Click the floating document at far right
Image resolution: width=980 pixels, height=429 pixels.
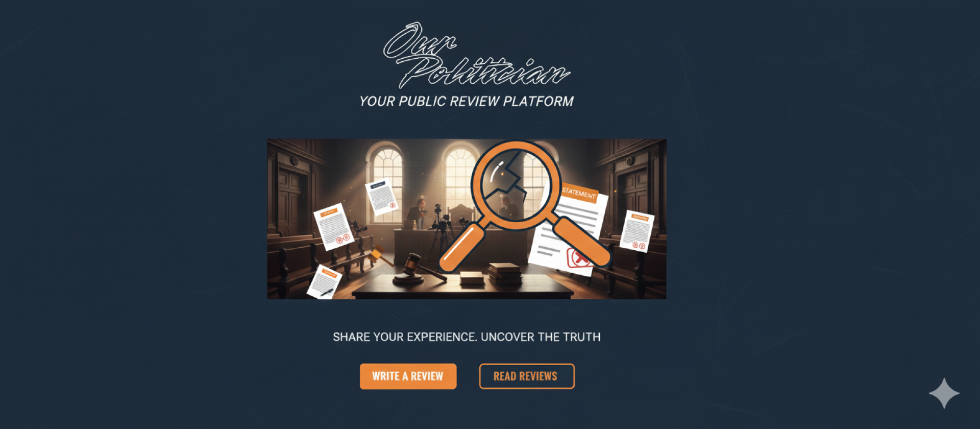coord(636,231)
